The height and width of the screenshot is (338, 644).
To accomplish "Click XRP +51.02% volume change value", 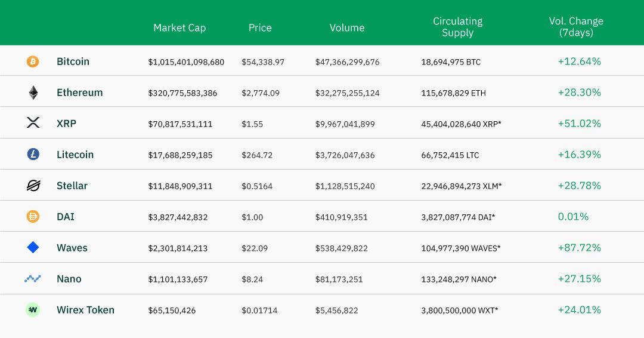I will point(579,124).
